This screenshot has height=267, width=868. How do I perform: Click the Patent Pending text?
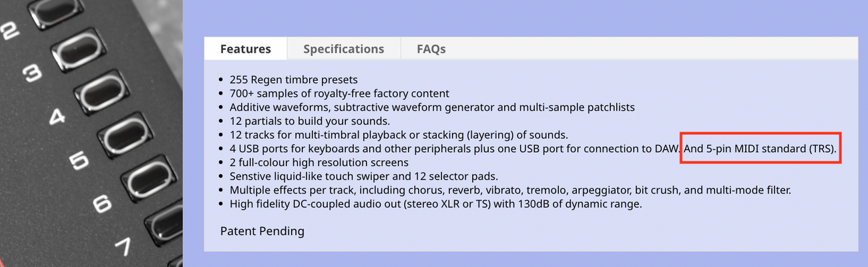(262, 231)
